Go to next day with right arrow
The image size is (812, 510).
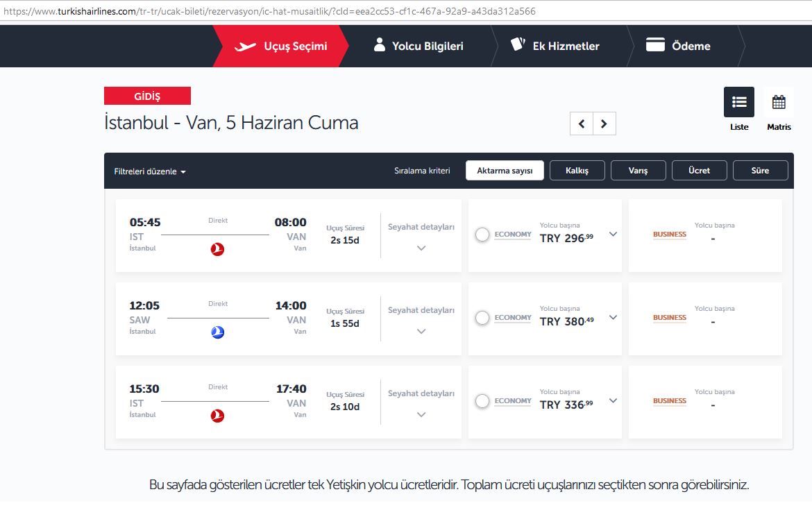tap(604, 124)
